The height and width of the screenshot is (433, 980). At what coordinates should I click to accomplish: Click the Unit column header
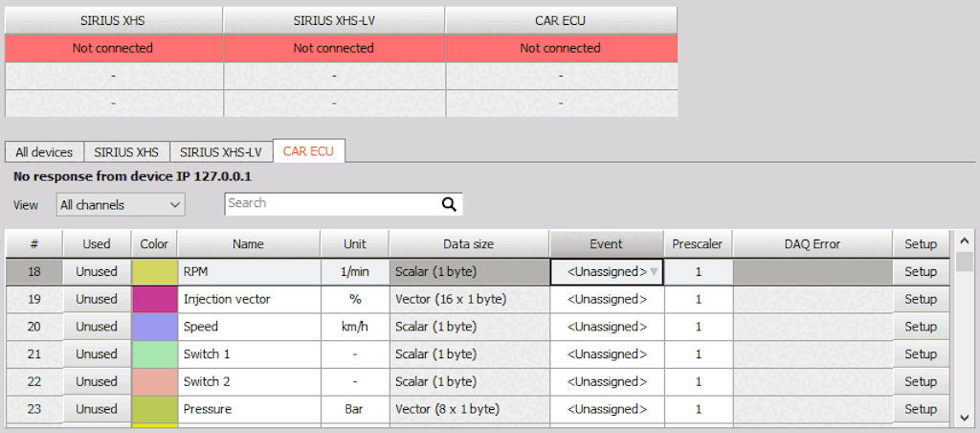point(355,244)
